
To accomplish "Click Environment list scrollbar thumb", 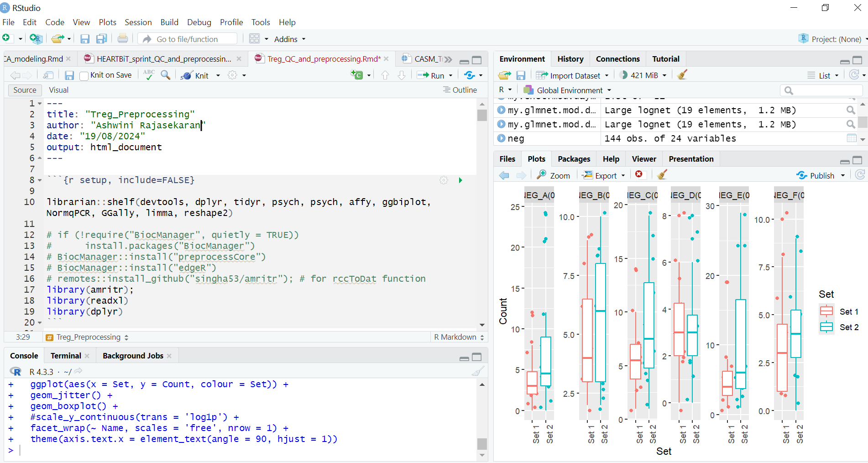I will pyautogui.click(x=862, y=122).
